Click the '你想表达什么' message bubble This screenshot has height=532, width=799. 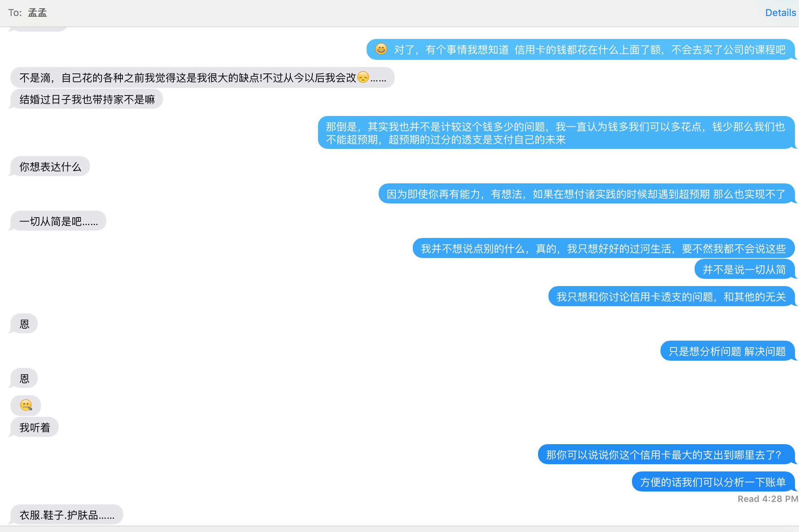pyautogui.click(x=50, y=167)
